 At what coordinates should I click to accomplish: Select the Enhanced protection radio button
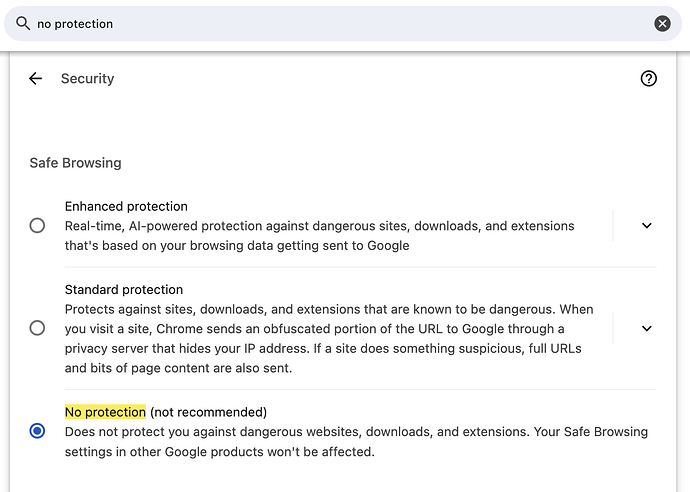coord(37,225)
